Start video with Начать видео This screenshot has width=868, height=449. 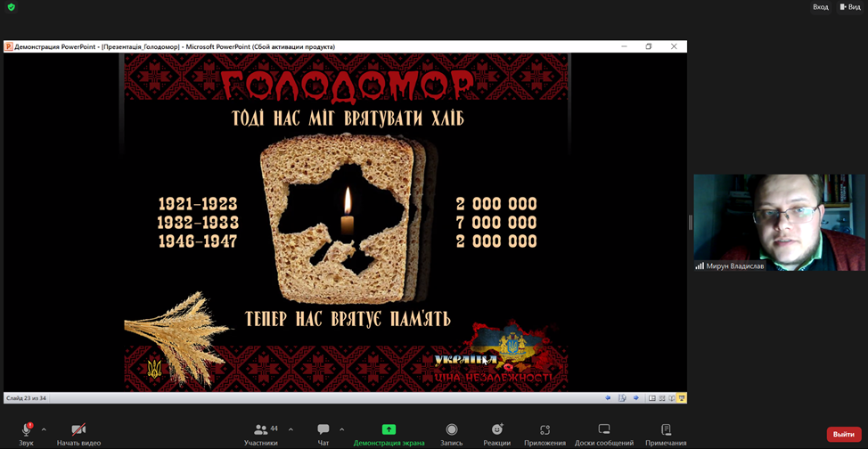[x=78, y=430]
